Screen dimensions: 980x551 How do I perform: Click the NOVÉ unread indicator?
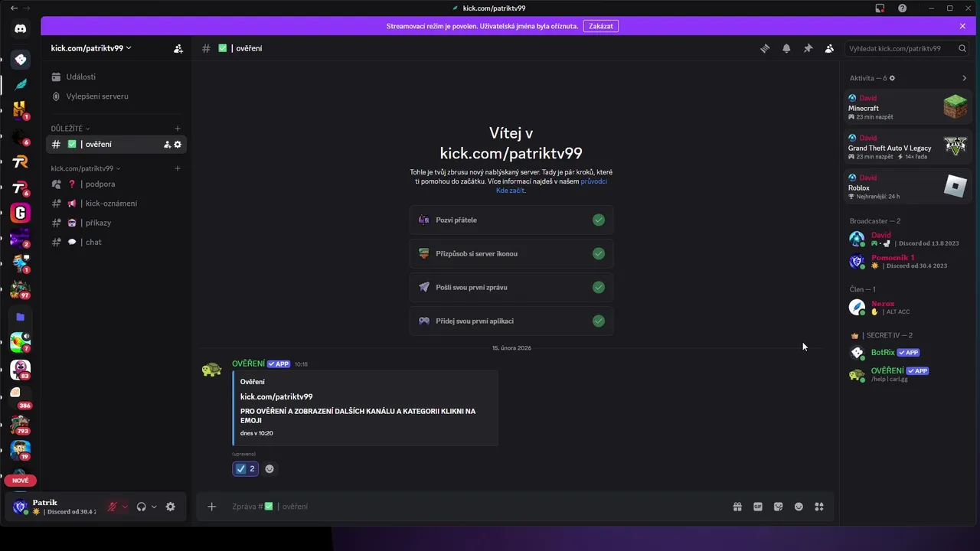21,481
